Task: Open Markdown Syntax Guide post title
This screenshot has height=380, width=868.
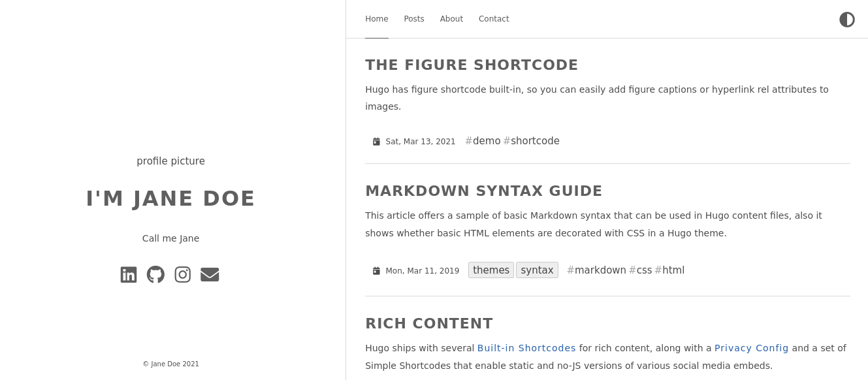Action: (x=483, y=191)
